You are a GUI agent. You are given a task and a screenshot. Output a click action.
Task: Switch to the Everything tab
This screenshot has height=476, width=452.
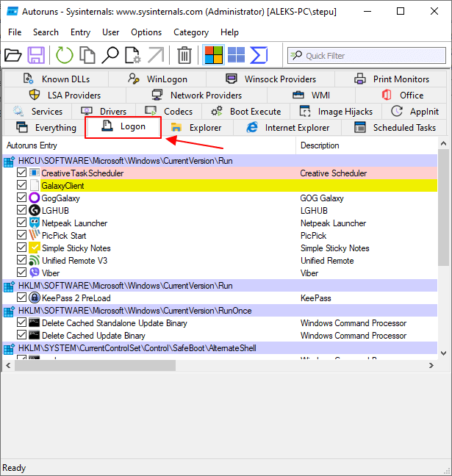click(x=46, y=128)
